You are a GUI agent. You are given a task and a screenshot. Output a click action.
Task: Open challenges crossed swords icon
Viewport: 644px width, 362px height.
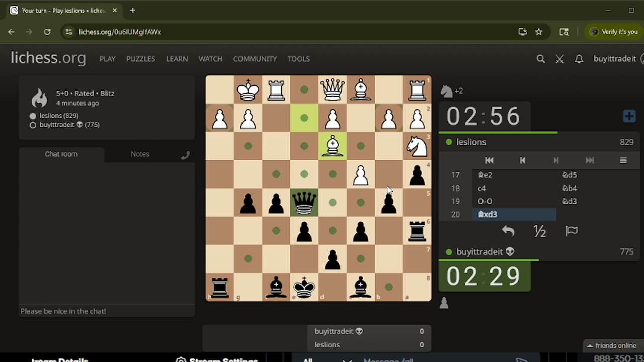tap(559, 59)
